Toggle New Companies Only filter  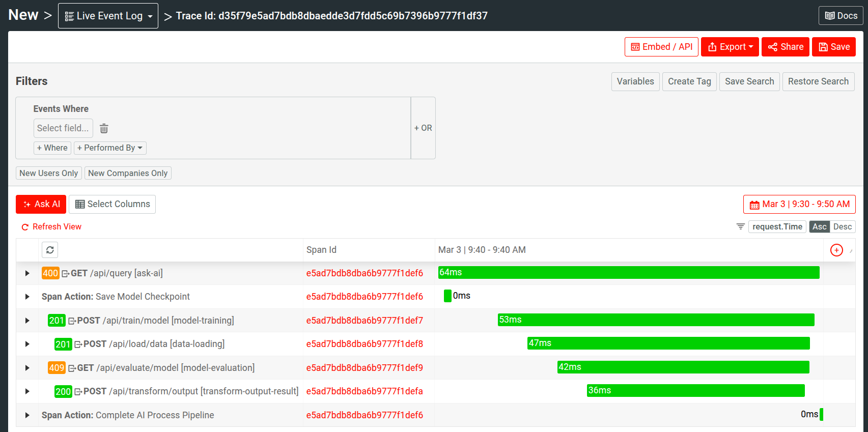pyautogui.click(x=128, y=173)
